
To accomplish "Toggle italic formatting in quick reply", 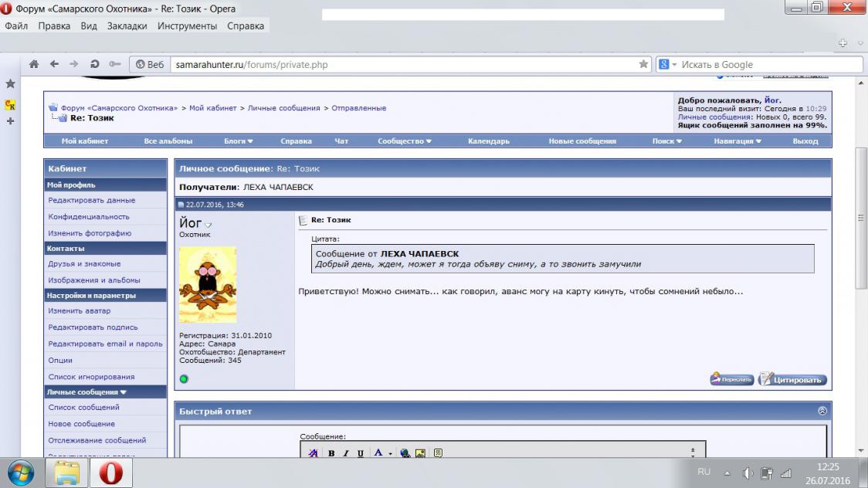I will (346, 453).
